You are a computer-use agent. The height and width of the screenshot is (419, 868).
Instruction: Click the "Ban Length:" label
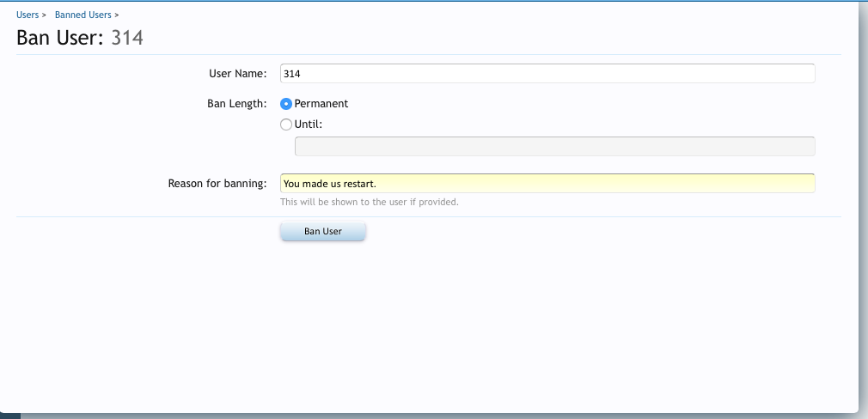point(237,104)
